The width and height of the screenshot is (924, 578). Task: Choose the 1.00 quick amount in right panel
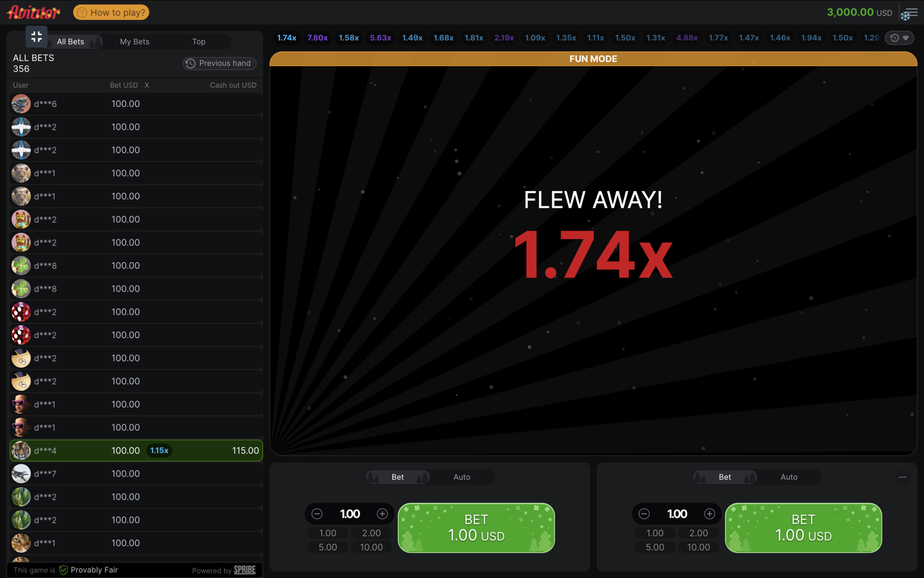pyautogui.click(x=655, y=534)
